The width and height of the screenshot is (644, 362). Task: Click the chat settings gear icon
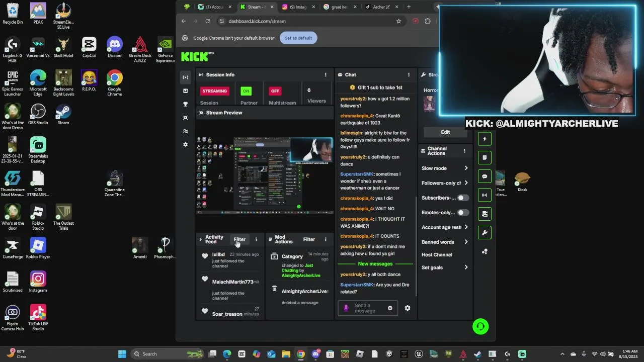tap(408, 308)
